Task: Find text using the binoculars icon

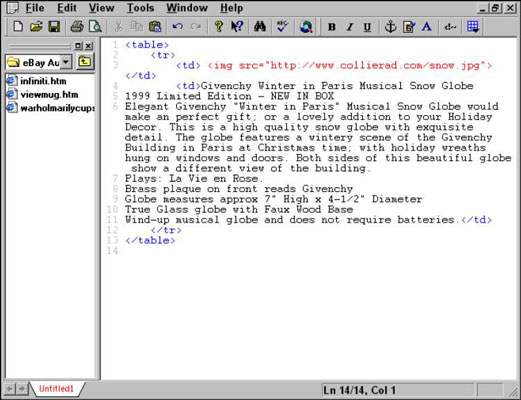Action: 260,26
